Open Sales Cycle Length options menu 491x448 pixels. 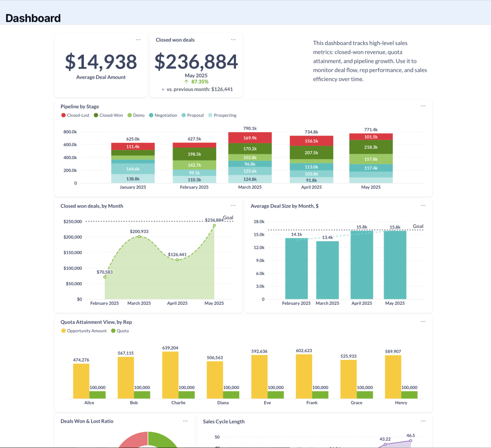click(423, 421)
